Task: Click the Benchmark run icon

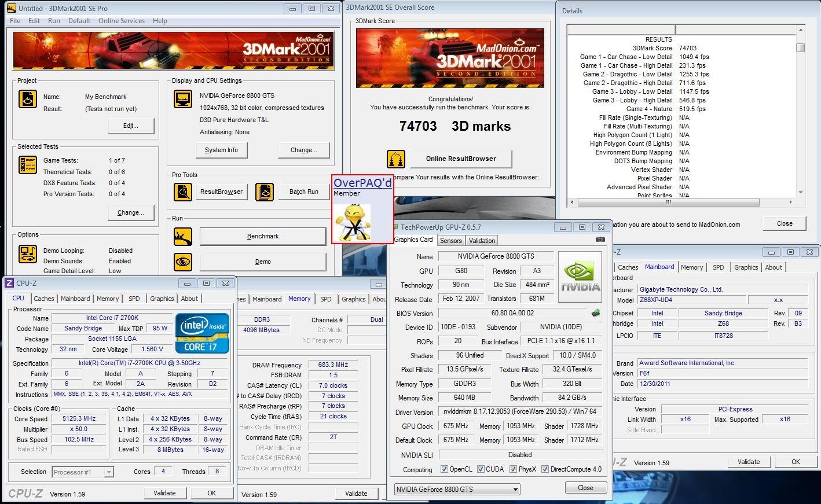Action: (183, 236)
